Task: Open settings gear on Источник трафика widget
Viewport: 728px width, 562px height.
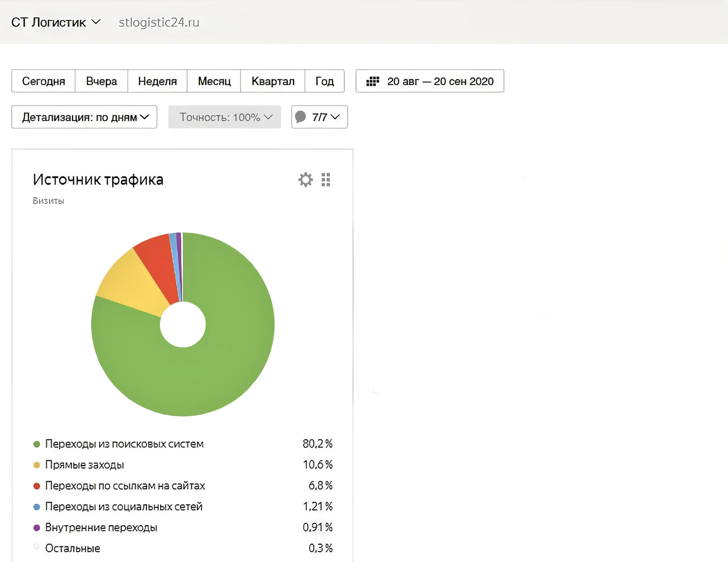Action: tap(305, 180)
